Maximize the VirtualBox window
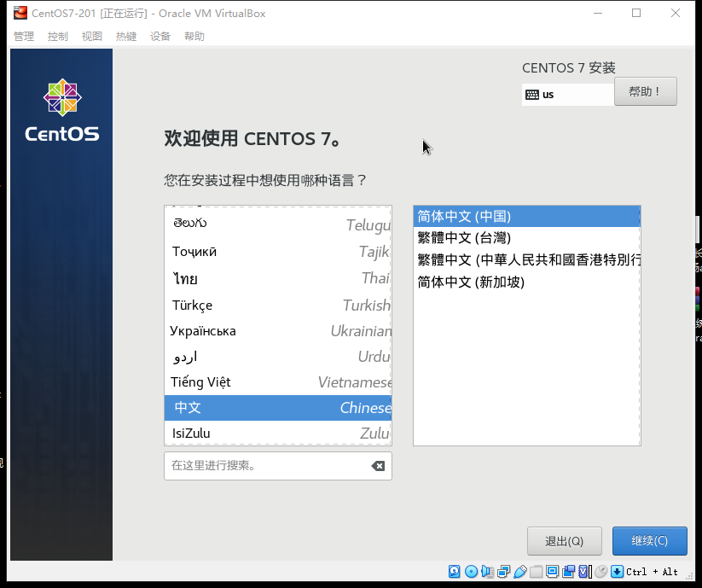The height and width of the screenshot is (588, 702). pyautogui.click(x=636, y=14)
